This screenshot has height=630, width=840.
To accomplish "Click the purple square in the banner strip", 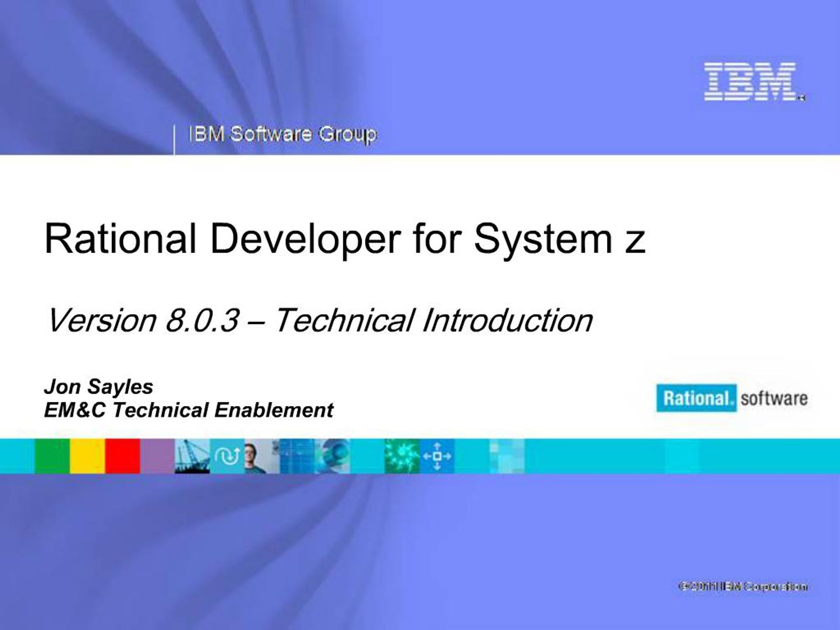I will pyautogui.click(x=157, y=456).
